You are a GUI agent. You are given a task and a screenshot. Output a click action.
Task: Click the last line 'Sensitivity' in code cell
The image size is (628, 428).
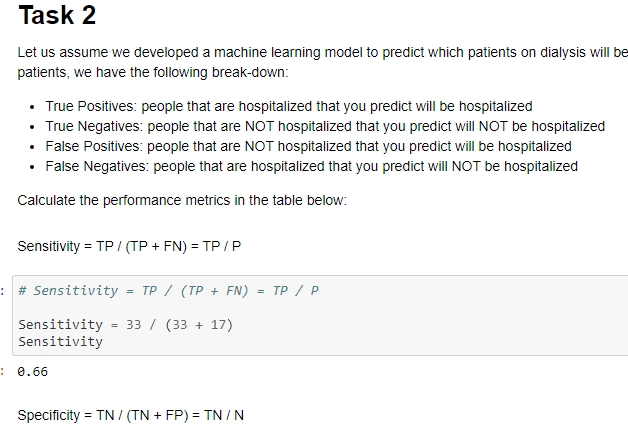pyautogui.click(x=60, y=342)
